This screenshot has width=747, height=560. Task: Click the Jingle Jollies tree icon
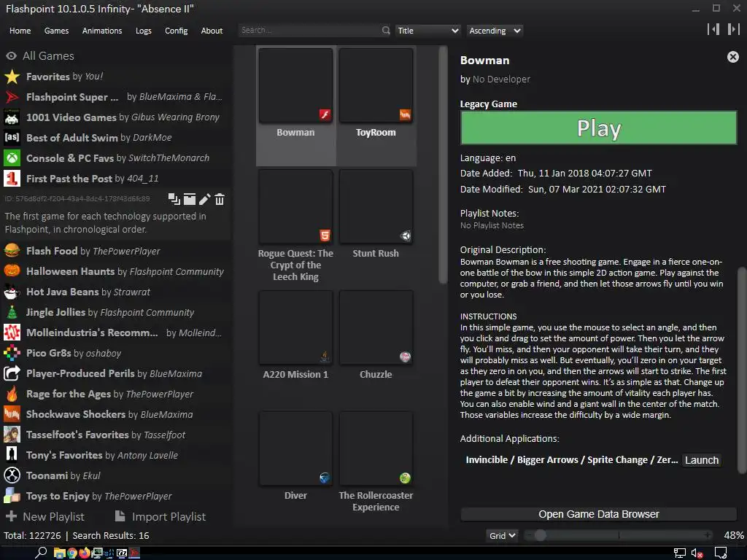12,312
